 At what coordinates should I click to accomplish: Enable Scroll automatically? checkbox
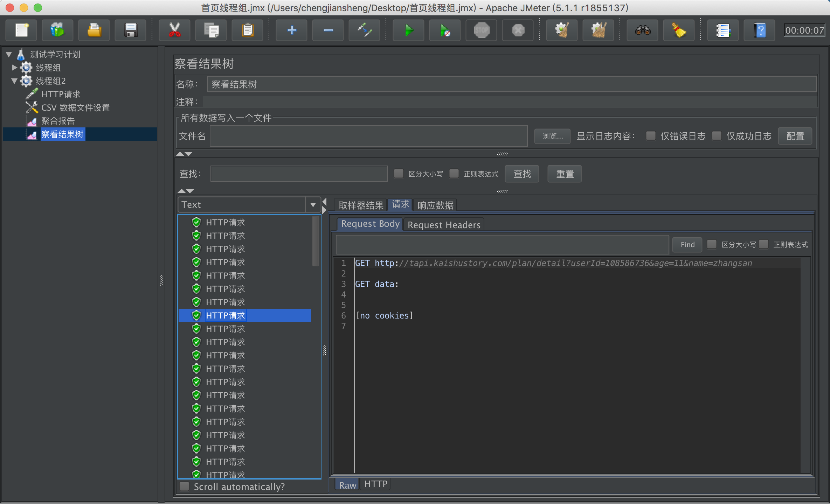(x=184, y=486)
